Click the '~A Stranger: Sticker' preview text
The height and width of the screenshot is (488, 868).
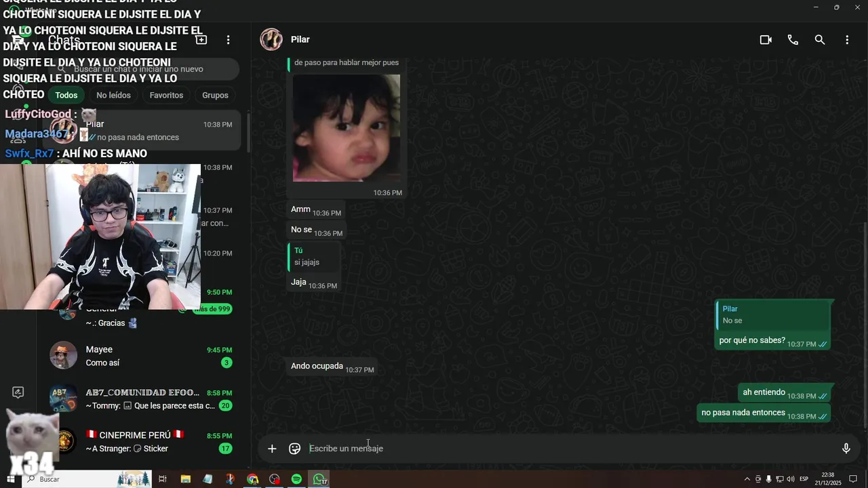point(127,449)
